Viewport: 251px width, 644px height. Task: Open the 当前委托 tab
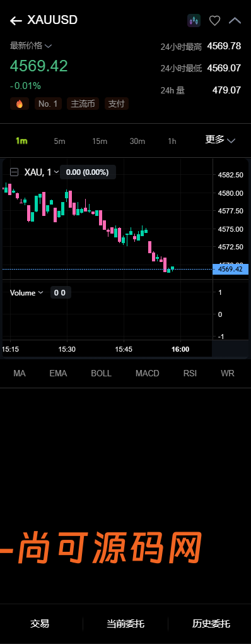coord(125,624)
